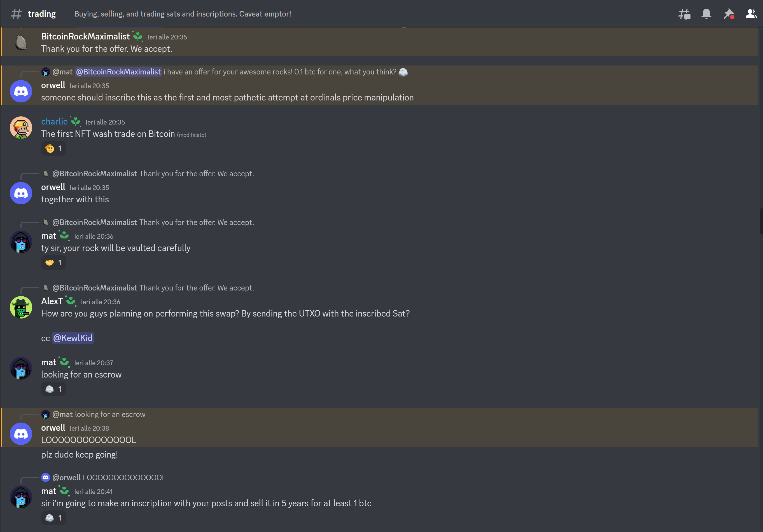Show pinned messages
This screenshot has width=763, height=532.
729,14
